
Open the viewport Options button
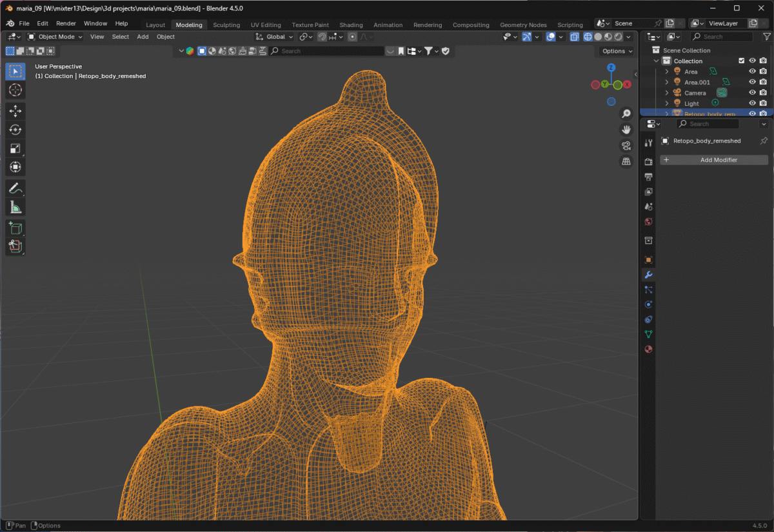click(x=617, y=51)
